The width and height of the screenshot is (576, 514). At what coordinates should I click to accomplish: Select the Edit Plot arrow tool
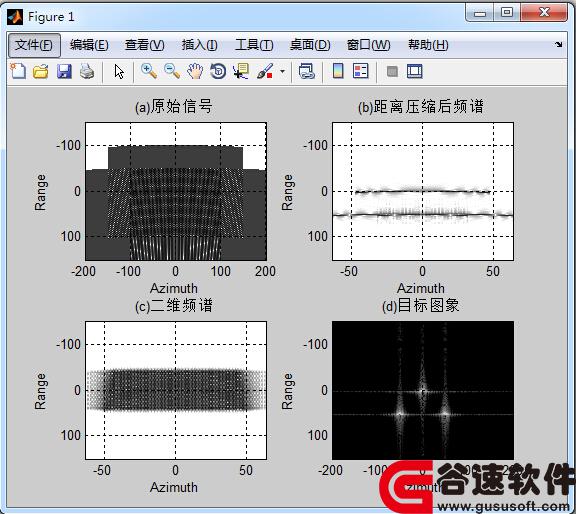(x=119, y=71)
